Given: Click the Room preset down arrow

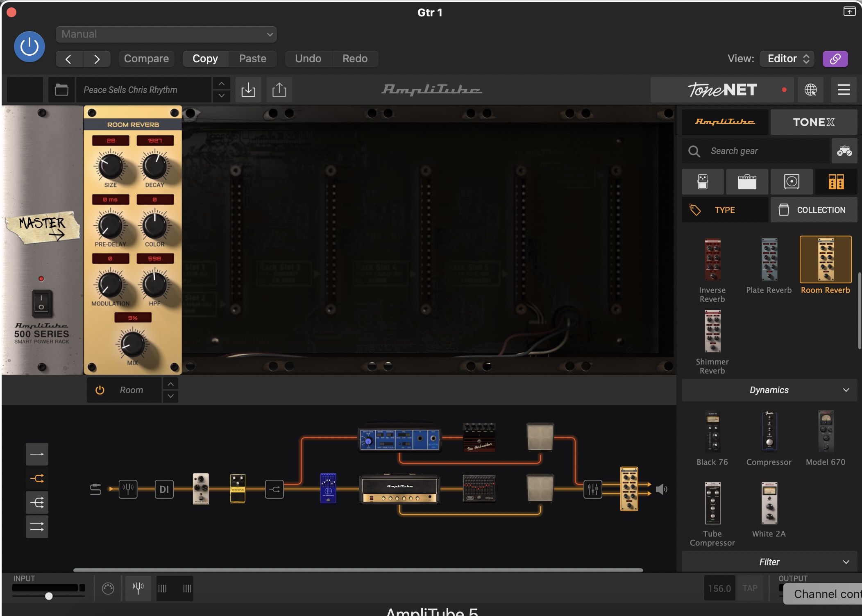Looking at the screenshot, I should pos(170,396).
